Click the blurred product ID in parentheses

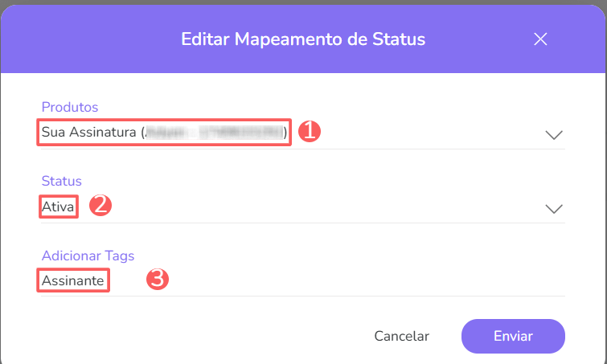(214, 132)
